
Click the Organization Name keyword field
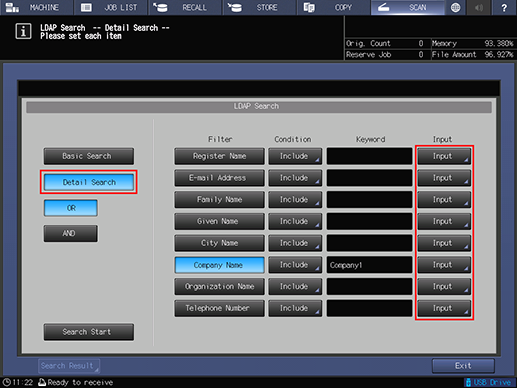tap(370, 287)
